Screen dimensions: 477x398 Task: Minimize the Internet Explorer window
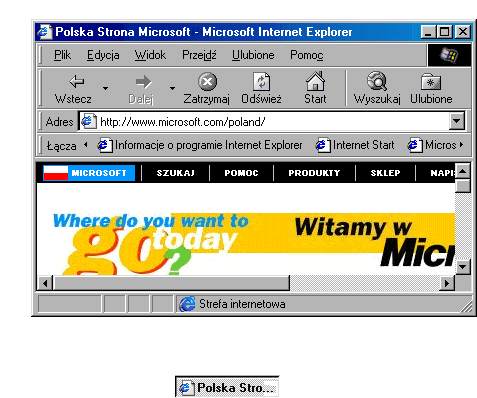click(429, 32)
